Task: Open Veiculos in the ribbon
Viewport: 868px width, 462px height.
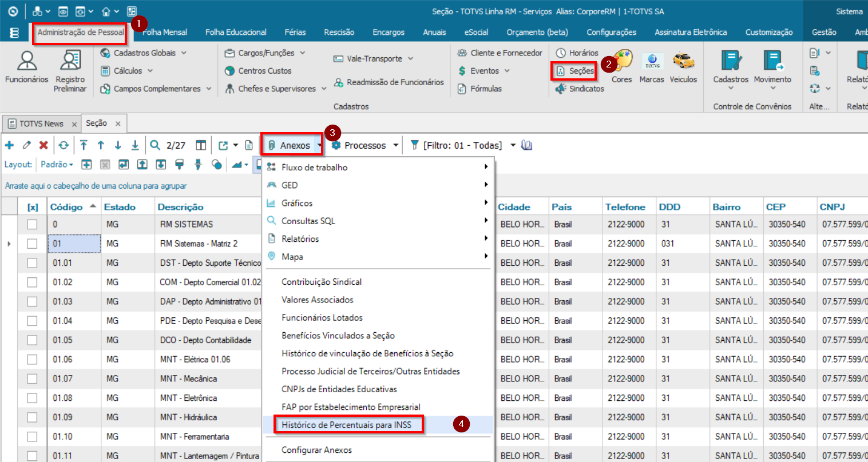Action: [x=683, y=67]
